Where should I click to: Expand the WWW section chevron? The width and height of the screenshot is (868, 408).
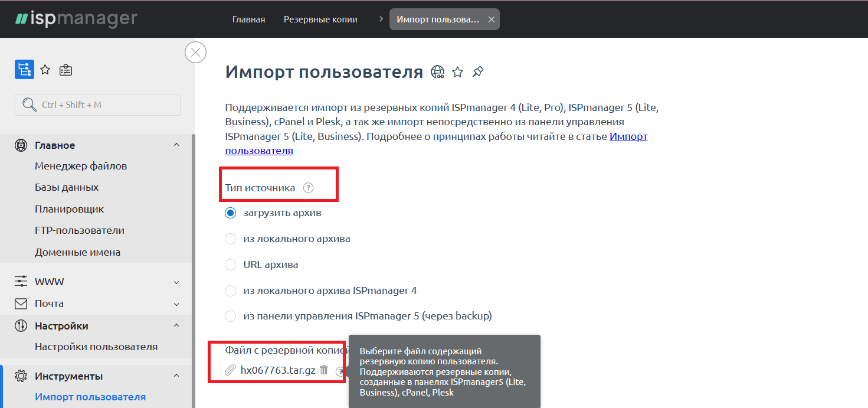(176, 282)
